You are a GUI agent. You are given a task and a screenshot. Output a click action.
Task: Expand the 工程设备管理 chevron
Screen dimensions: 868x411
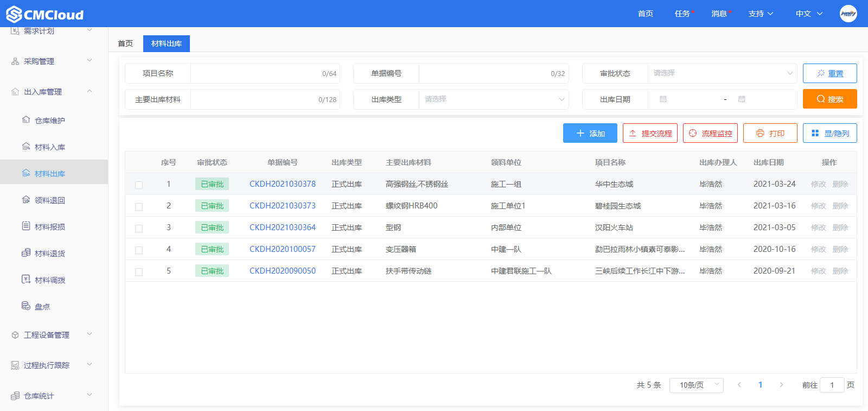click(x=90, y=334)
